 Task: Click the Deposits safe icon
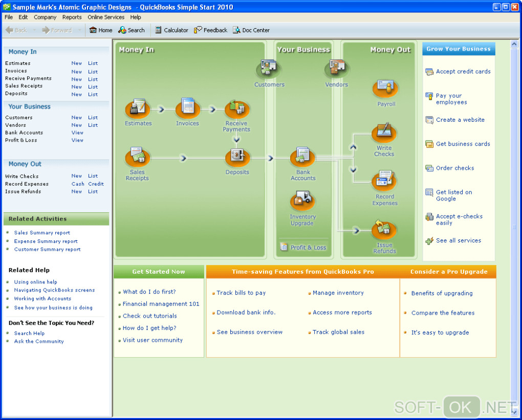pos(237,158)
